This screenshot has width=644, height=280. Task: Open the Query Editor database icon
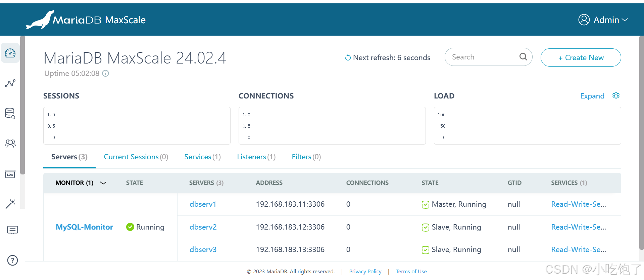click(x=10, y=113)
